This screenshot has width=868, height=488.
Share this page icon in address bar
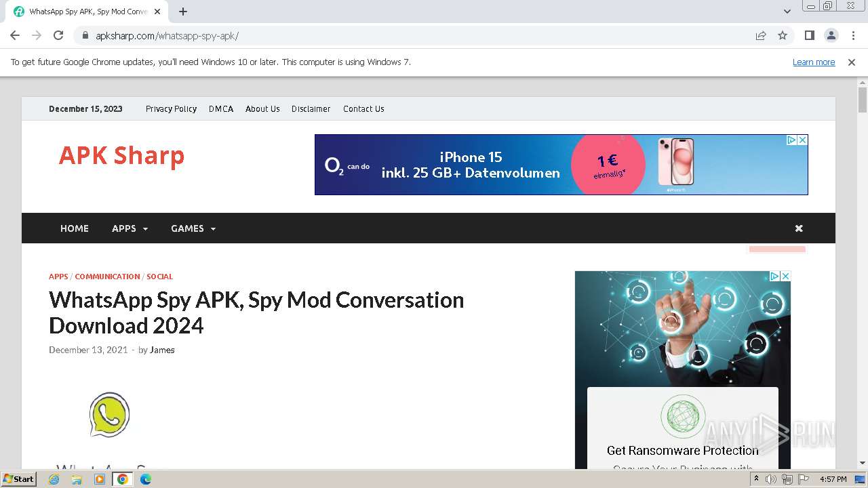coord(761,36)
